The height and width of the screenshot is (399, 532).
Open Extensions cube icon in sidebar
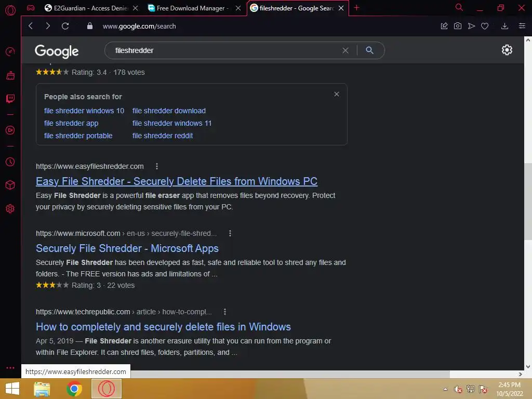pos(10,185)
